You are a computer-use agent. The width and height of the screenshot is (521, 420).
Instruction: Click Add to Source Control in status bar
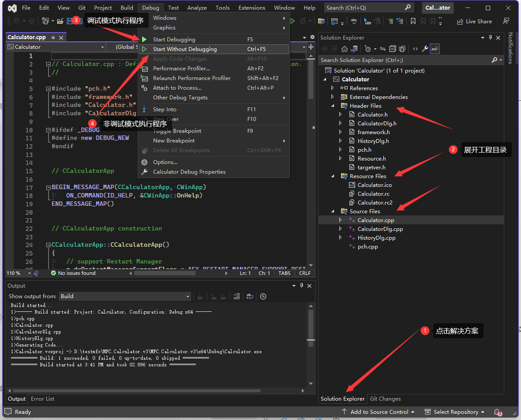(378, 412)
